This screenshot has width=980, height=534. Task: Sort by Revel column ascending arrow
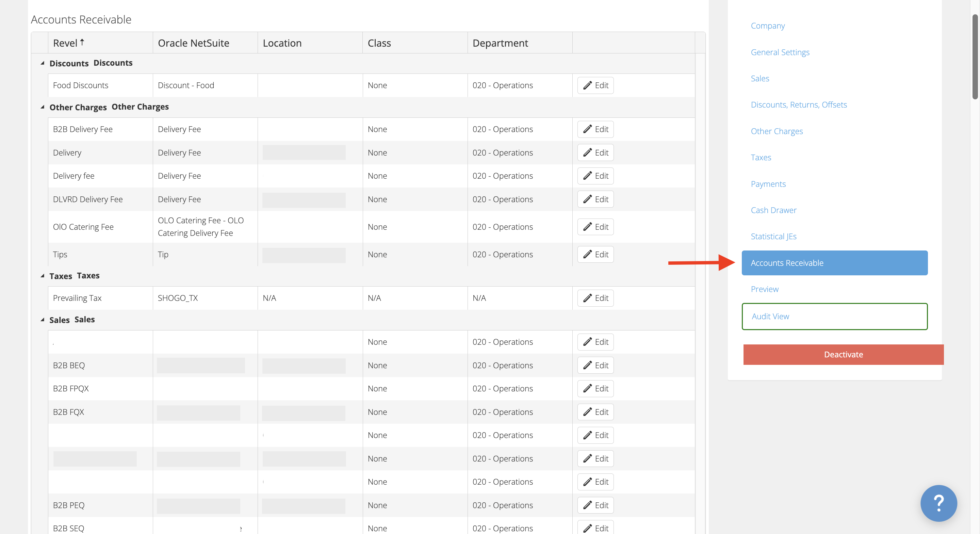82,42
